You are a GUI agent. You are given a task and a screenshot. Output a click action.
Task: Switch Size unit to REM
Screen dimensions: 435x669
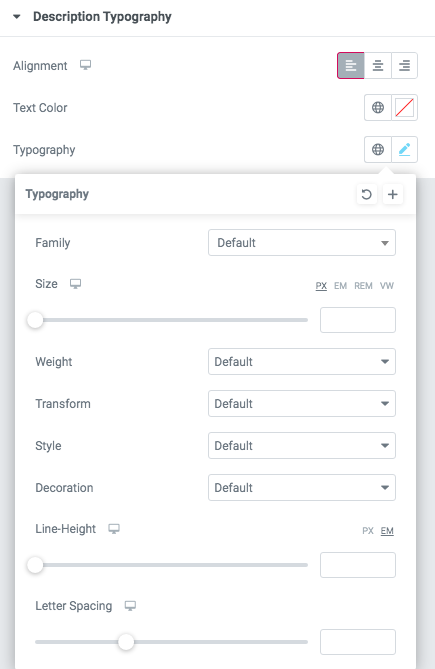point(363,286)
